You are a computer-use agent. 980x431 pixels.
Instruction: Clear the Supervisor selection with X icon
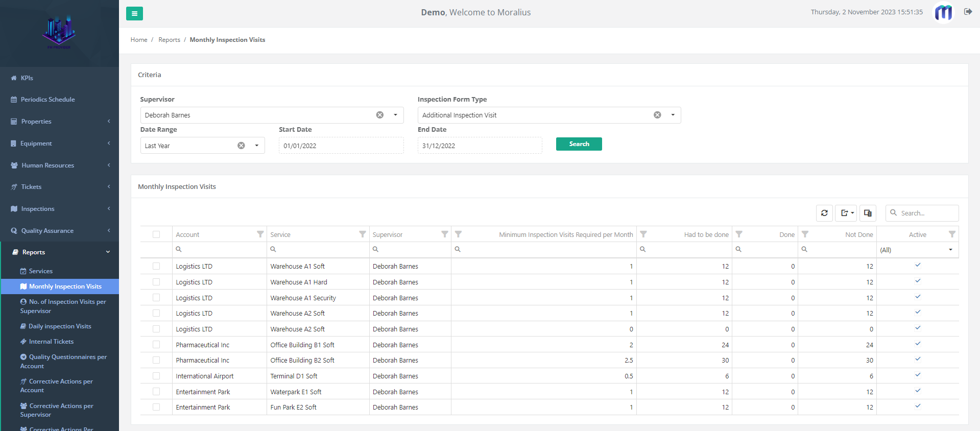(x=380, y=115)
